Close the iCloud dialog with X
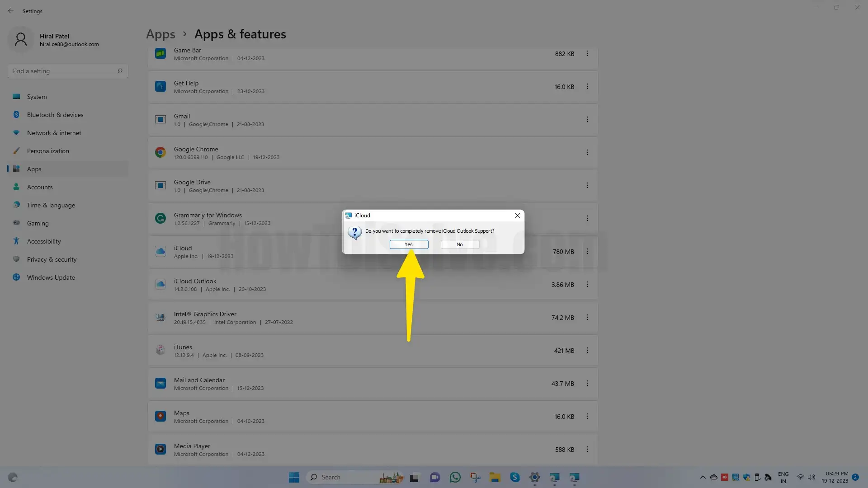Viewport: 868px width, 488px height. (x=518, y=216)
